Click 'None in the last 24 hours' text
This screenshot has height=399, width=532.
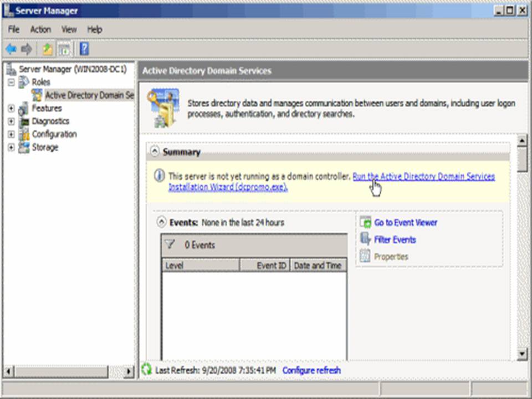click(x=243, y=223)
